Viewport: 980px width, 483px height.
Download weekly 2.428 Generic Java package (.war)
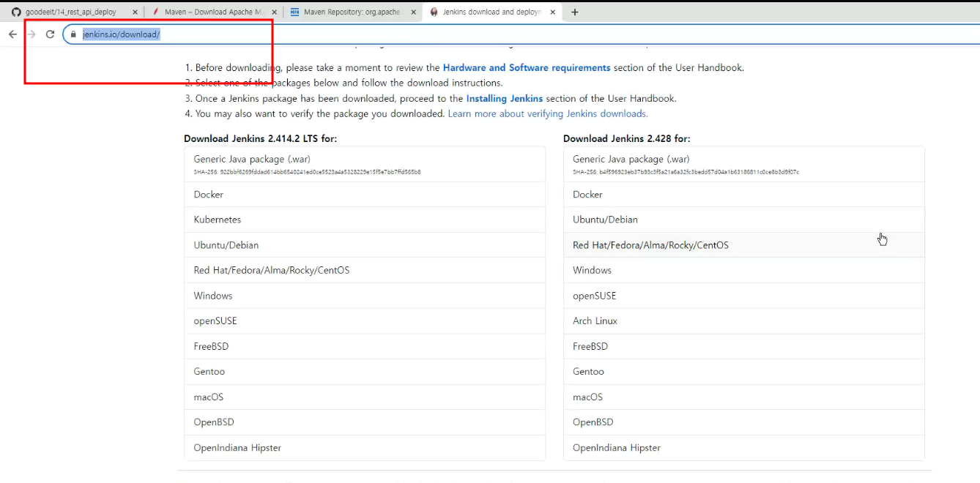pos(744,164)
